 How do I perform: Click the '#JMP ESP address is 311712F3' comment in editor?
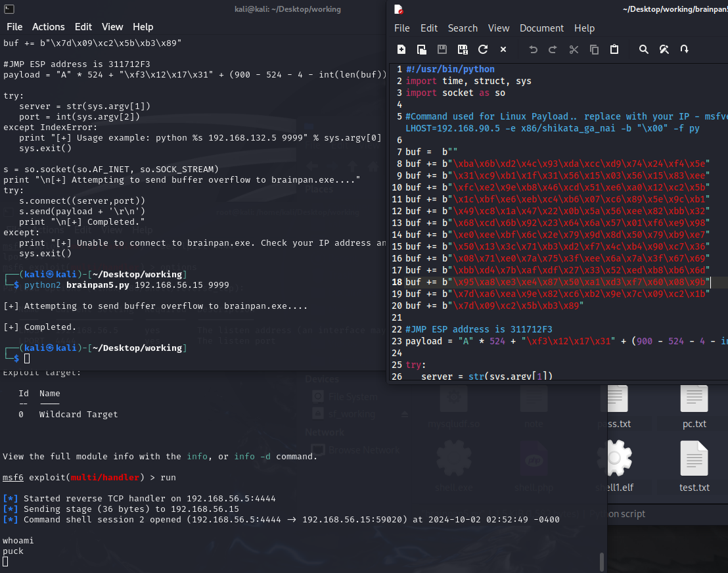[x=479, y=329]
